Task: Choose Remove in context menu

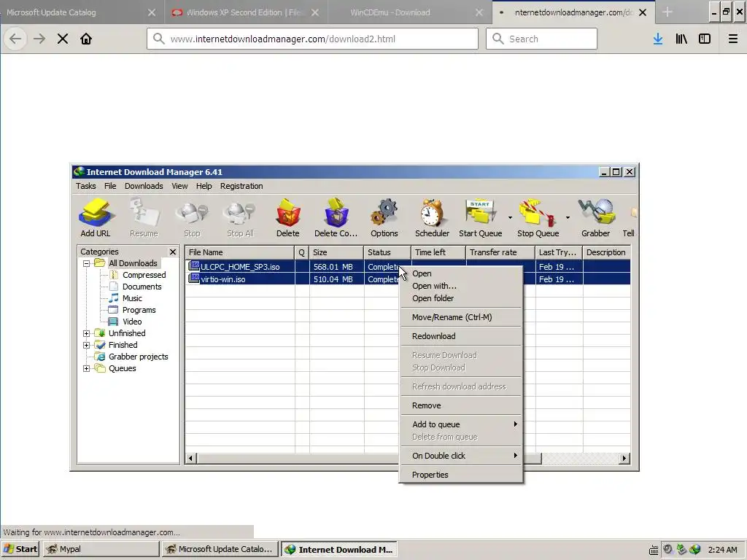Action: tap(461, 405)
